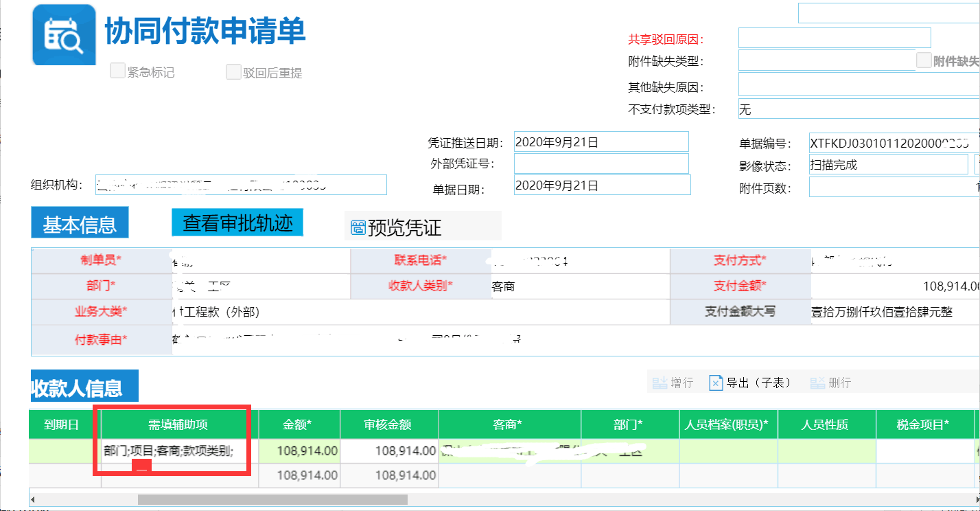This screenshot has height=511, width=980.
Task: Select the 收款人信息 section tab
Action: 76,388
